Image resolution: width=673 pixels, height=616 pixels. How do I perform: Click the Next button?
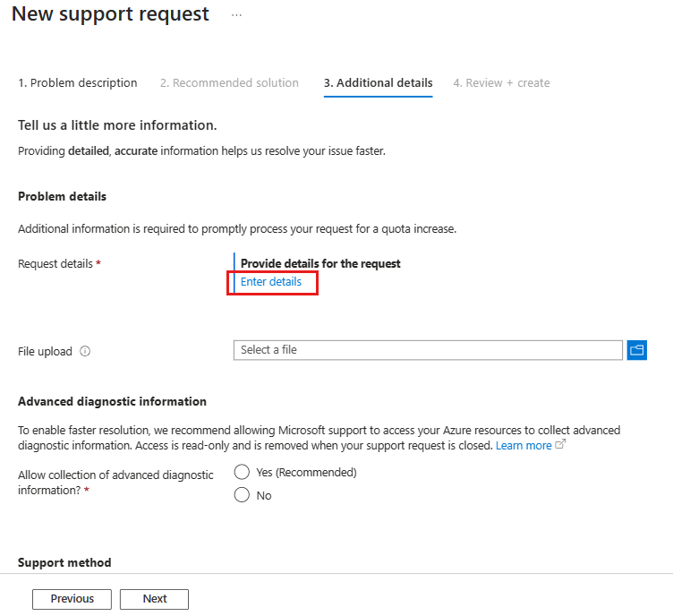tap(154, 599)
